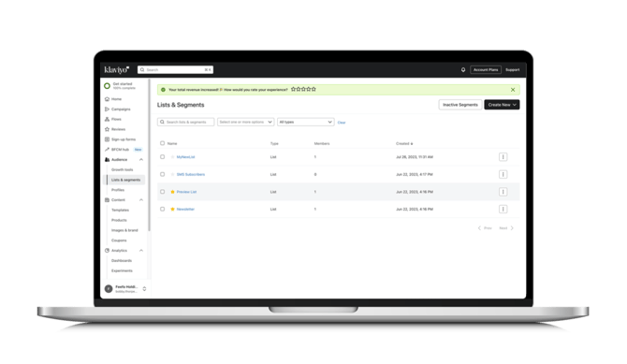Screen dimensions: 627x364
Task: Click the notification bell icon
Action: (x=463, y=69)
